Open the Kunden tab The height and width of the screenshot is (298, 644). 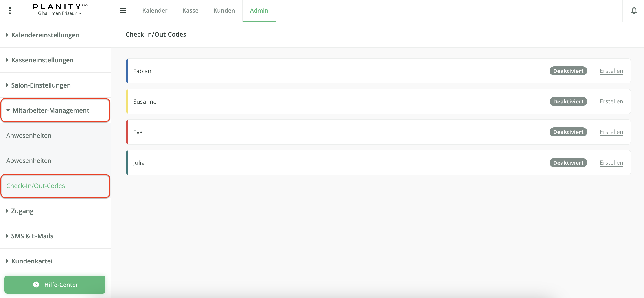pyautogui.click(x=224, y=11)
